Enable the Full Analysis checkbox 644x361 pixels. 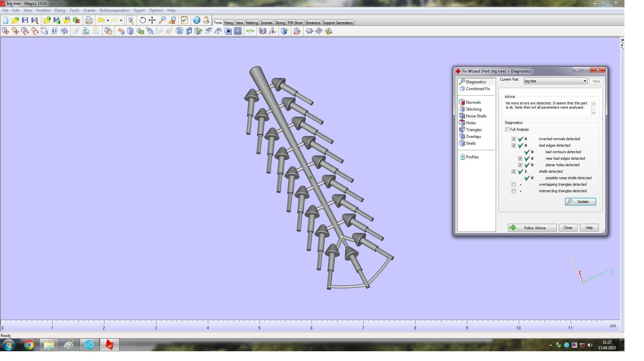click(507, 129)
